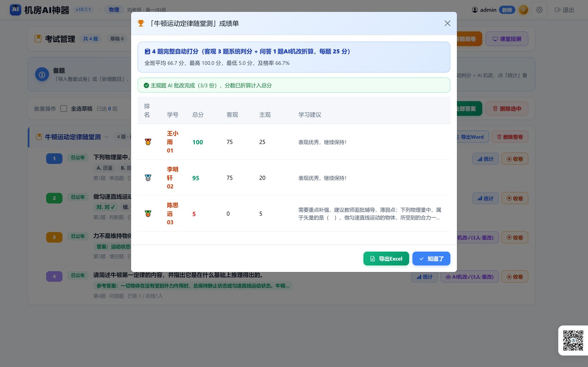
Task: Click silver medal icon for 李明轩
Action: coord(148,178)
